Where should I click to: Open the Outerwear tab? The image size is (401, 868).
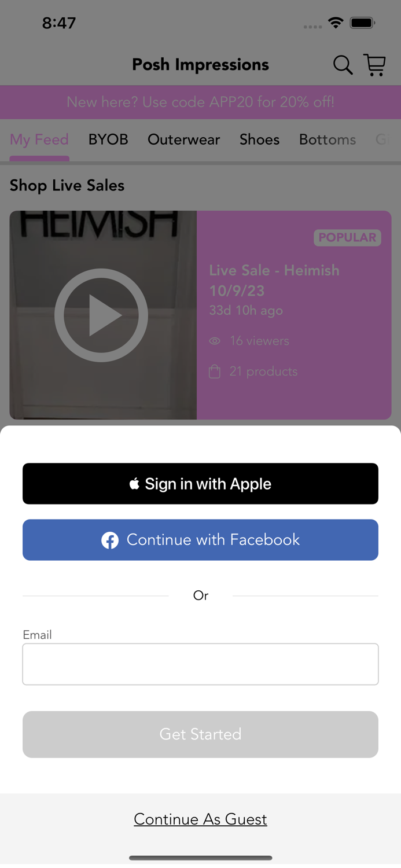tap(184, 139)
